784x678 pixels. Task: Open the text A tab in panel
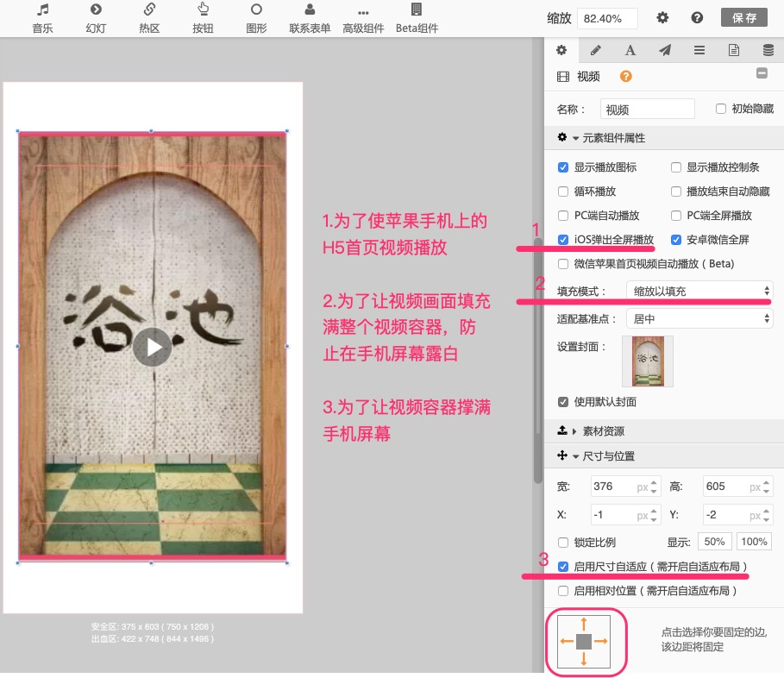pos(630,50)
